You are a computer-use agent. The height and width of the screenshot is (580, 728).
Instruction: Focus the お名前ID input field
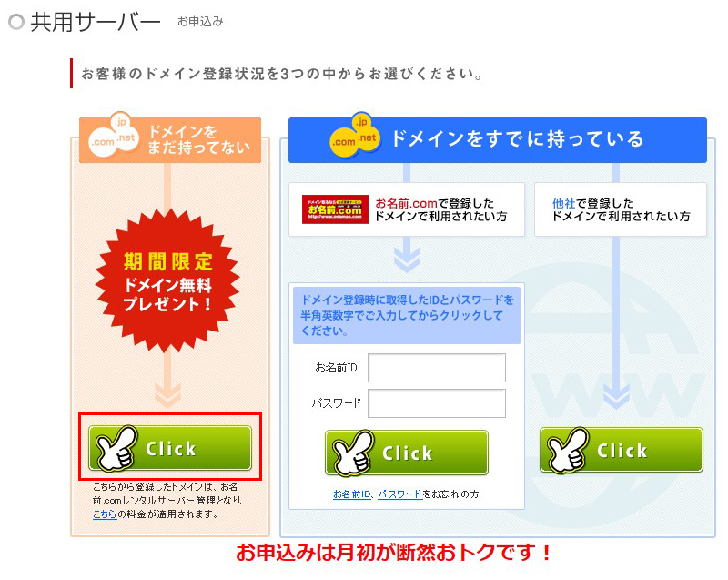click(x=437, y=368)
